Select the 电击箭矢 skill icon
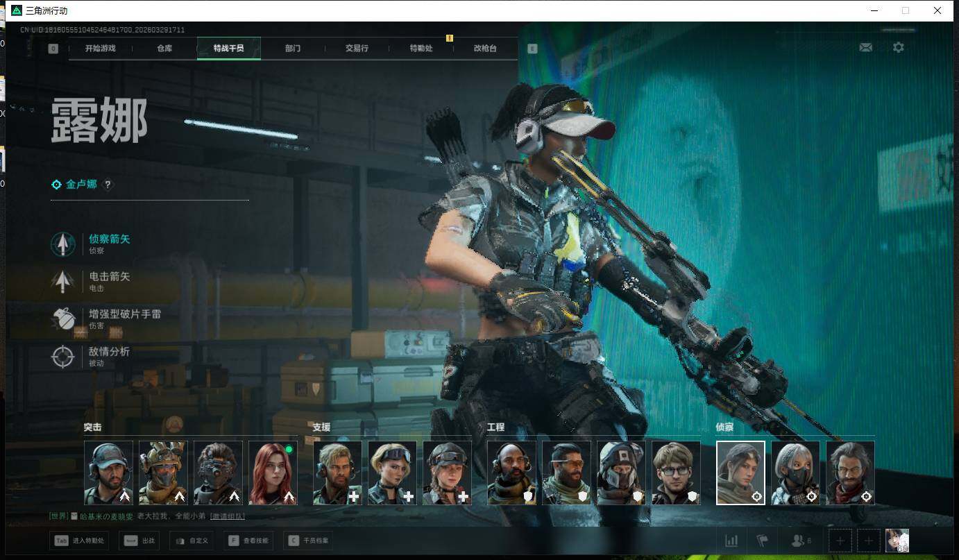The width and height of the screenshot is (959, 560). (x=63, y=281)
